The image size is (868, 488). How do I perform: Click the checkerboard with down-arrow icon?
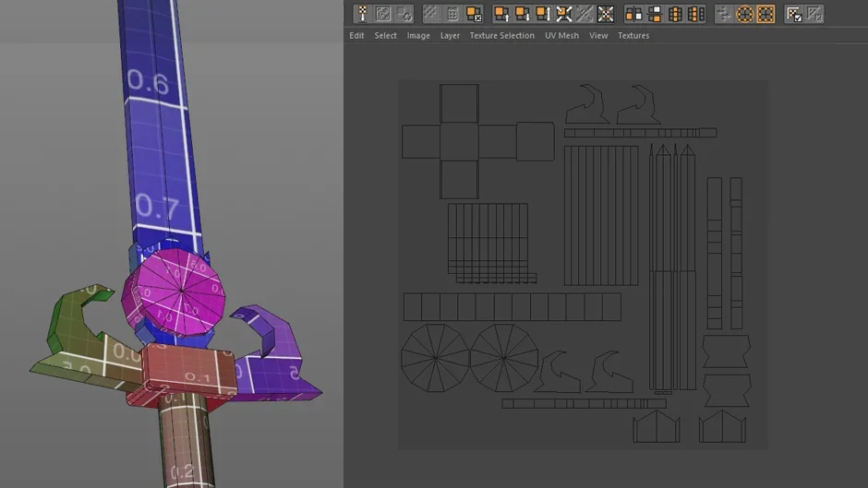362,14
